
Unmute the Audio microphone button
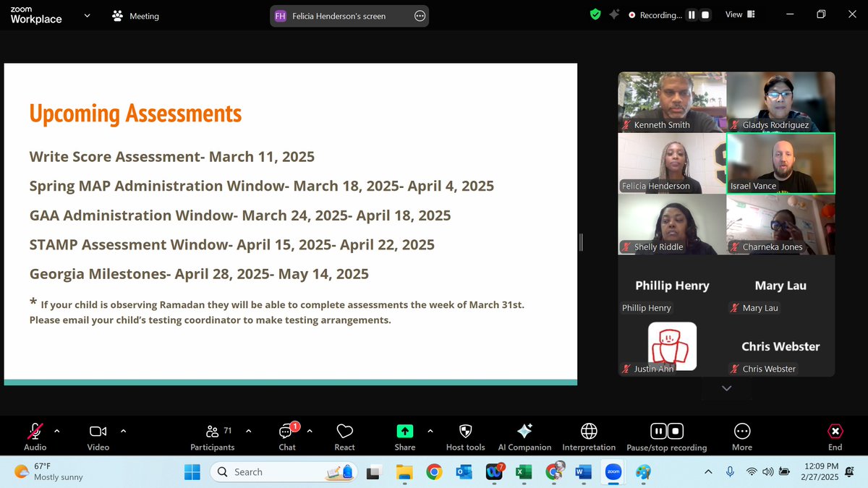(x=35, y=436)
